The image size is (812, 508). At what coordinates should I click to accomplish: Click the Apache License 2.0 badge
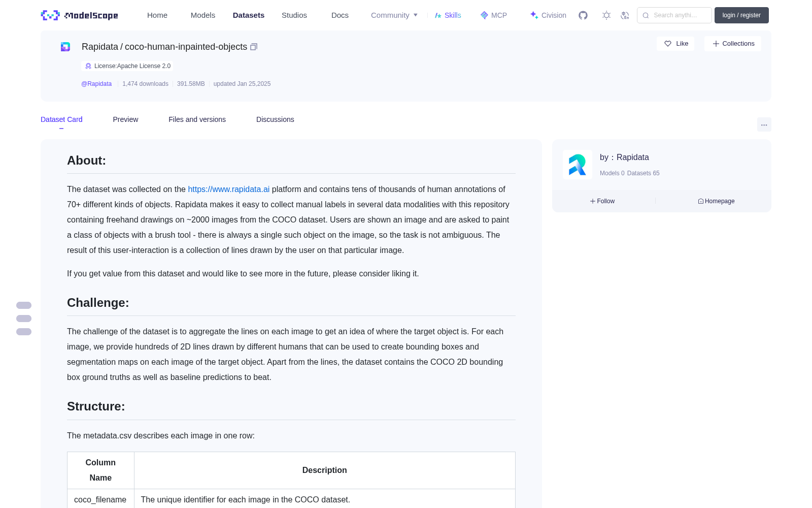pos(127,66)
